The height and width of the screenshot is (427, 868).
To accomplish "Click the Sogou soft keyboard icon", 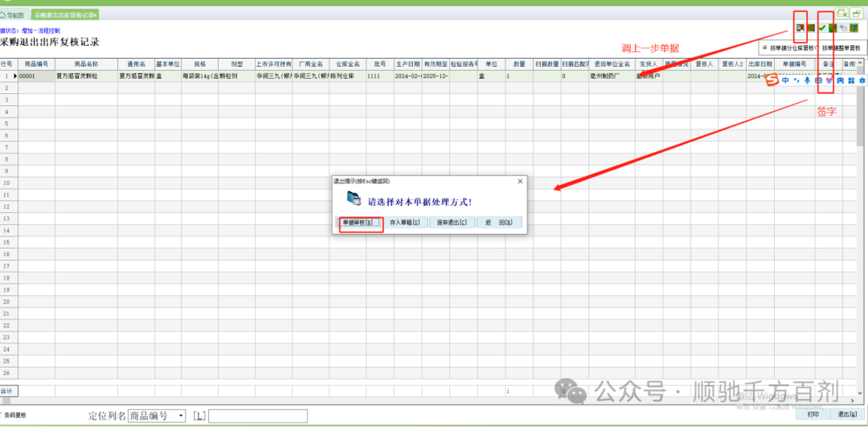I will [x=818, y=80].
